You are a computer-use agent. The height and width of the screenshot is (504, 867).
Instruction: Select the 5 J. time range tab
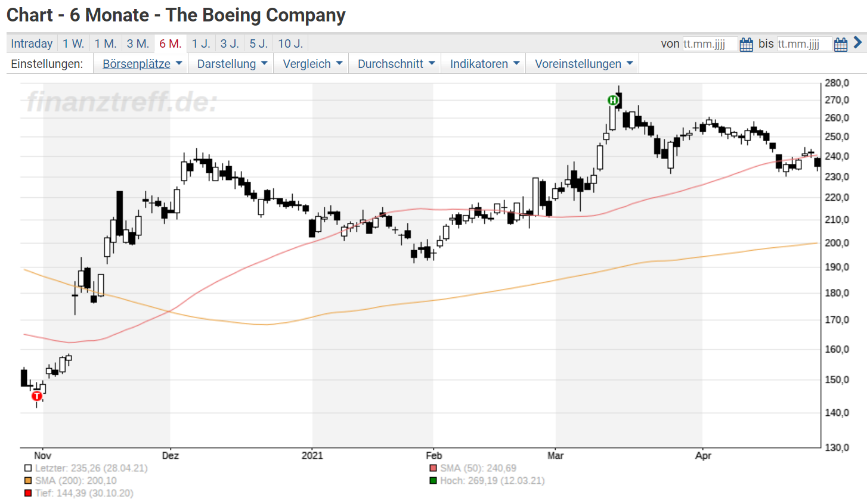258,43
